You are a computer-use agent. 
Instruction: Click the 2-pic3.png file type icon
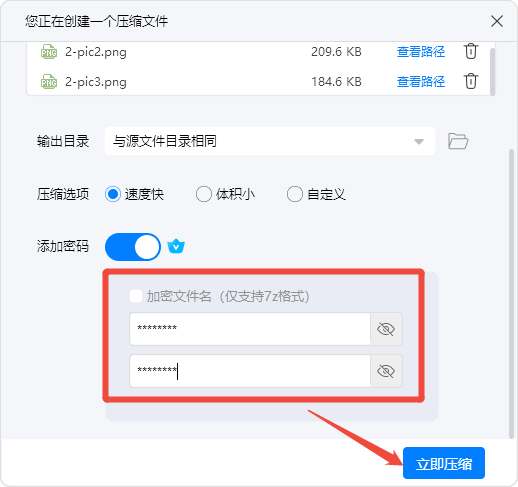tap(49, 81)
